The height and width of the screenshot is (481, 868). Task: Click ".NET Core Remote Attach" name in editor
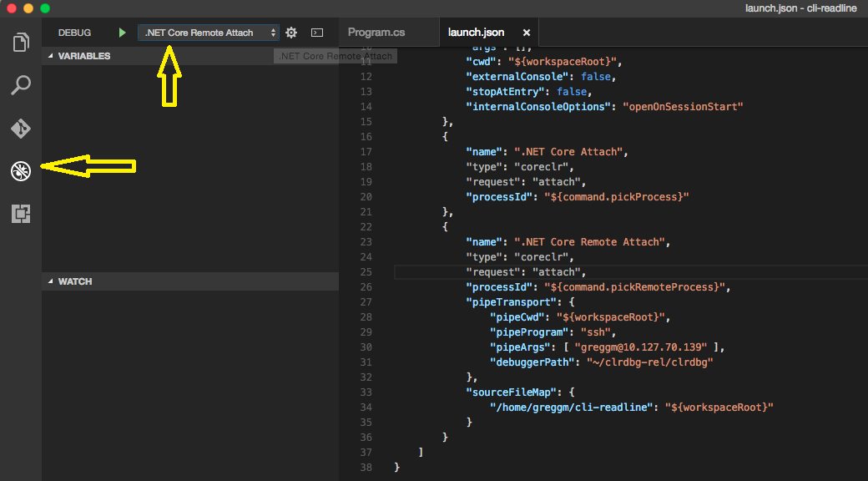click(x=589, y=242)
